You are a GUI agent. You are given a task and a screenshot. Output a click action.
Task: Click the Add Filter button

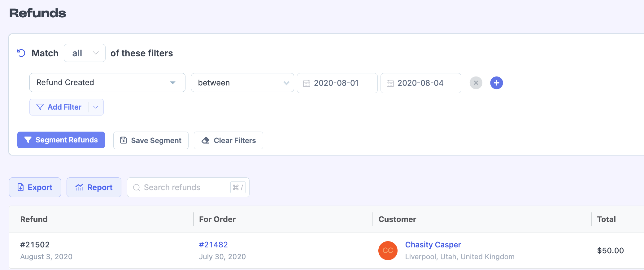[x=59, y=107]
